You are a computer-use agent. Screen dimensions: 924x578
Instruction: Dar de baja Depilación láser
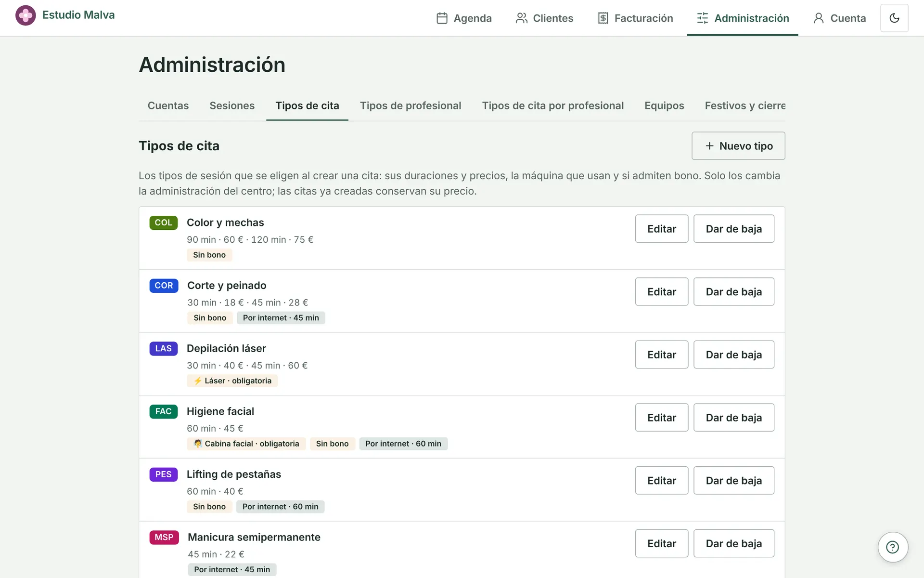734,355
